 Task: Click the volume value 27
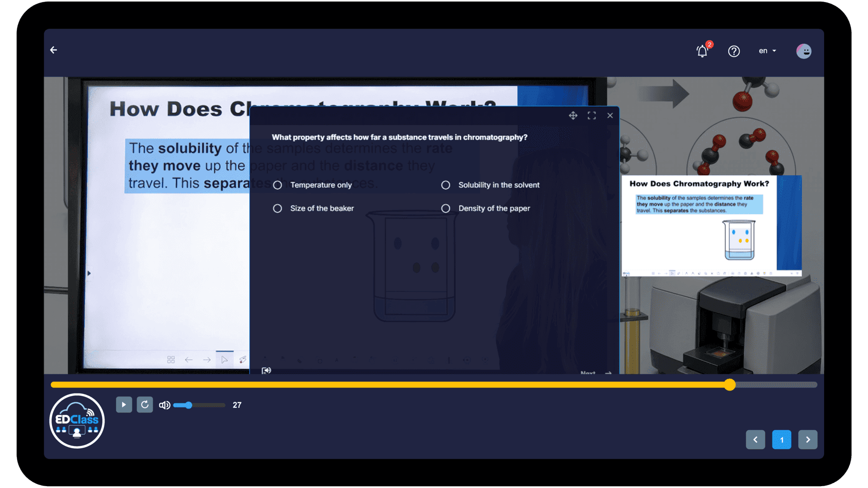pos(237,405)
